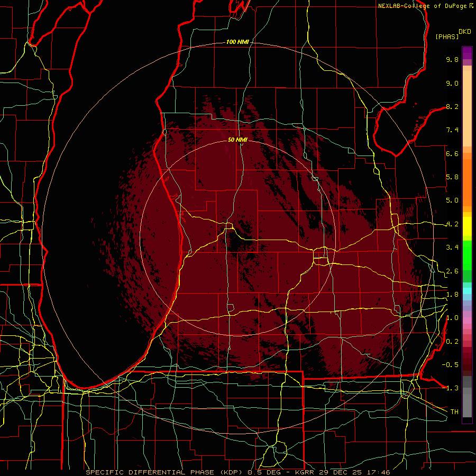
Task: Select the 3.4 legend value
Action: coord(452,248)
